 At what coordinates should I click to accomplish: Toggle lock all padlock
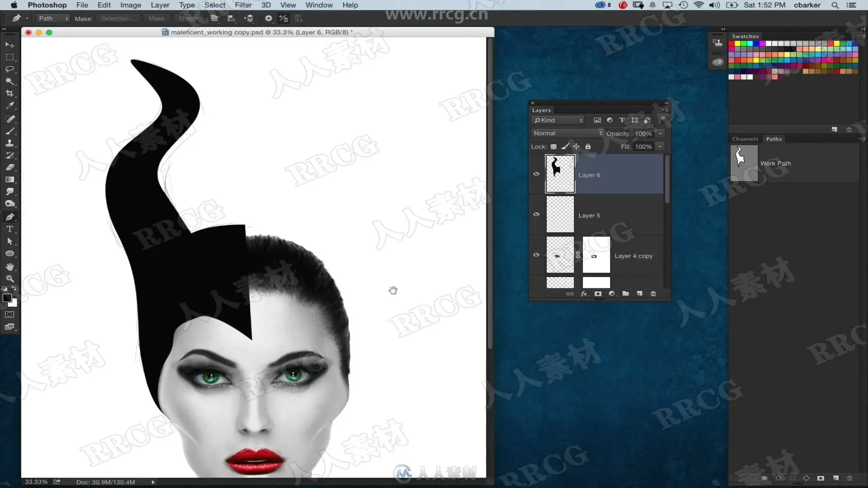point(588,146)
